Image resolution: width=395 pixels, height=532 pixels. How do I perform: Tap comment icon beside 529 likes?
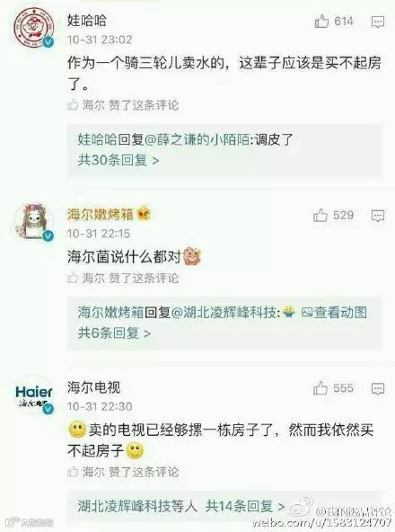[x=378, y=216]
